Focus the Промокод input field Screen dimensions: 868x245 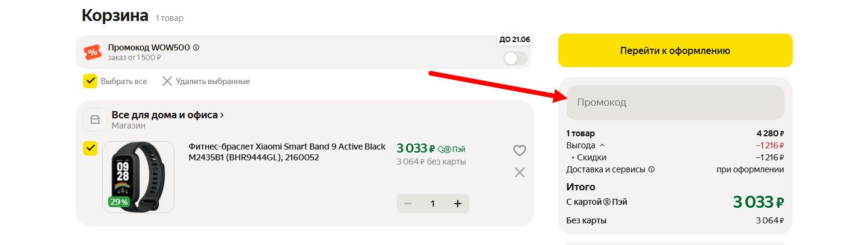pyautogui.click(x=675, y=103)
